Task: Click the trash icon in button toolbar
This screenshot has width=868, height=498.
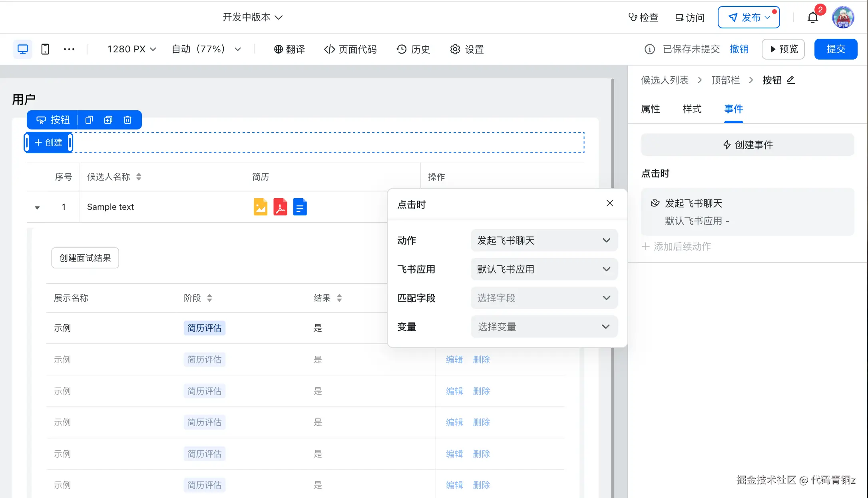Action: (127, 120)
